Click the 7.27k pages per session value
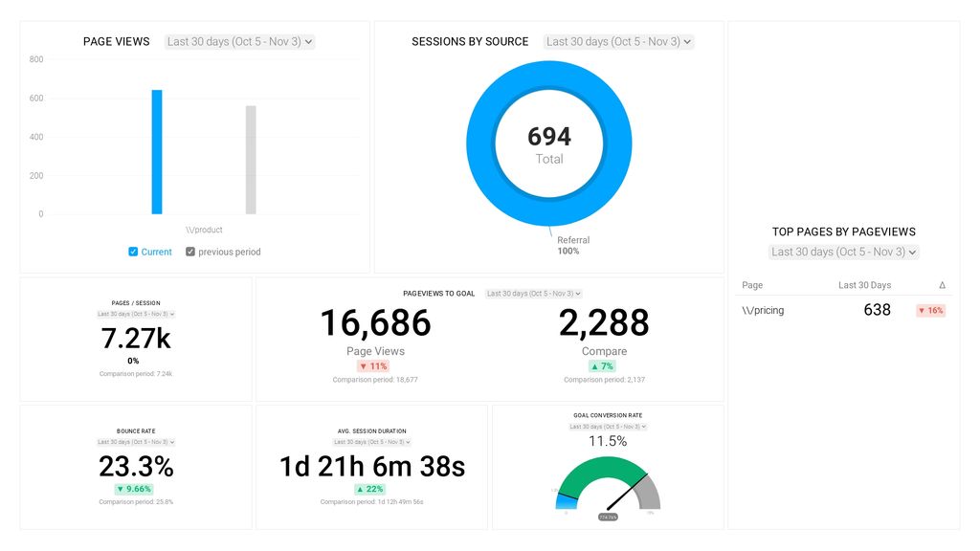980x551 pixels. click(136, 339)
